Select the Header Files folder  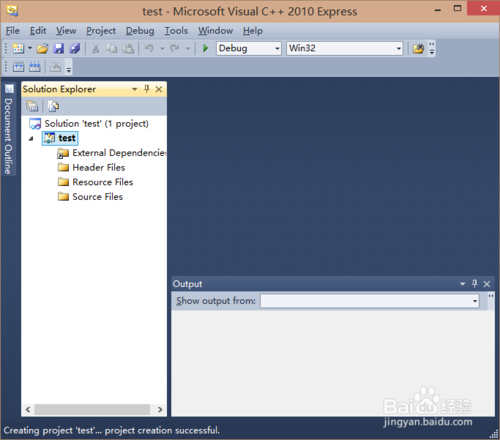[x=91, y=167]
